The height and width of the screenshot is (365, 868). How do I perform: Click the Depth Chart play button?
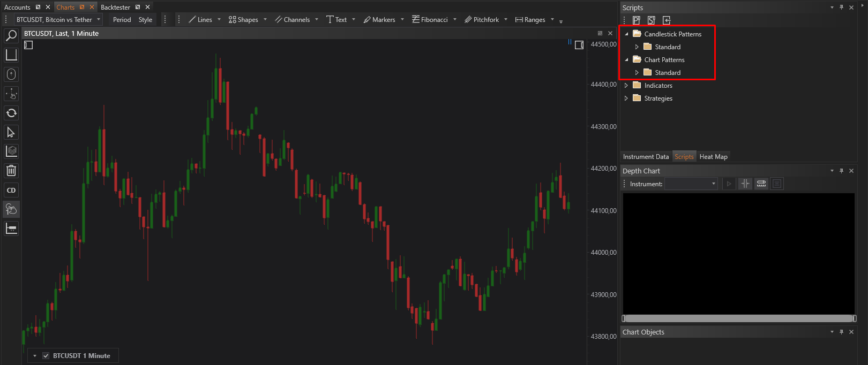pos(729,184)
